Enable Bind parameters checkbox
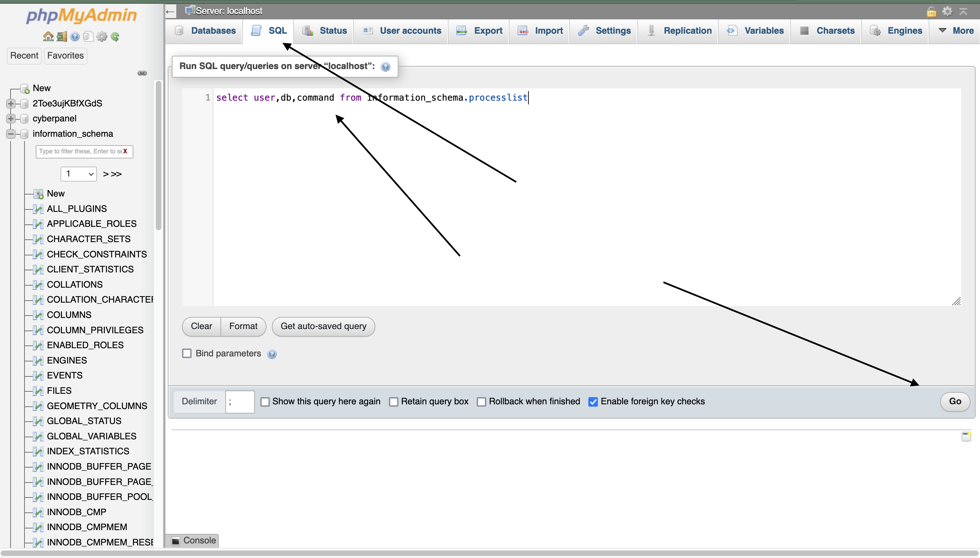980x558 pixels. pyautogui.click(x=187, y=353)
